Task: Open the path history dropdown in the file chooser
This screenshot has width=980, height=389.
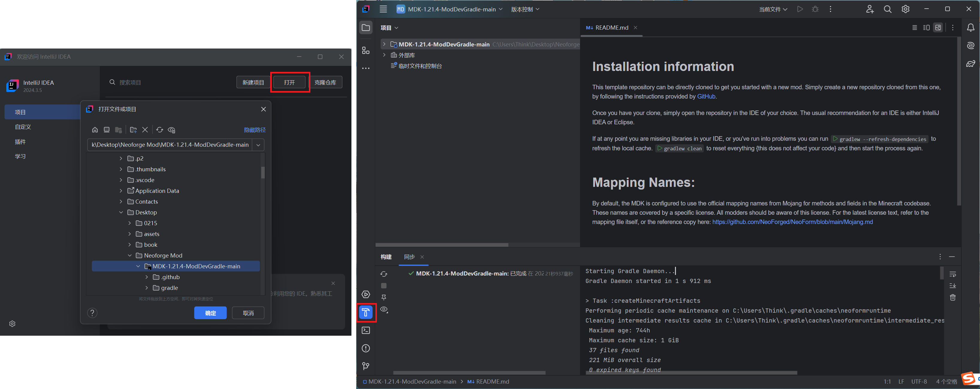Action: click(x=258, y=145)
